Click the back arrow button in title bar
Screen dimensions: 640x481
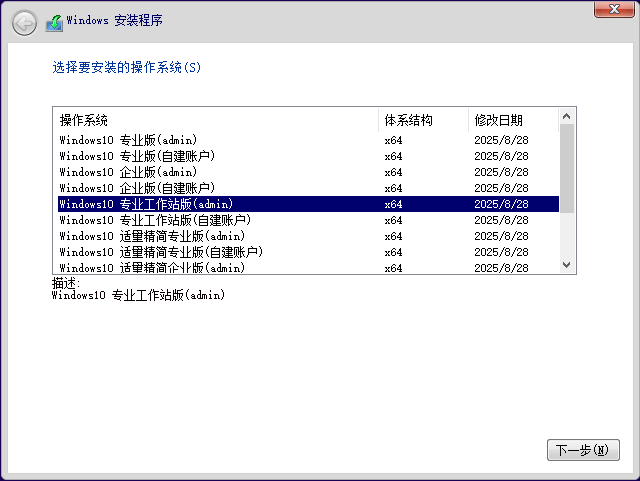click(24, 21)
